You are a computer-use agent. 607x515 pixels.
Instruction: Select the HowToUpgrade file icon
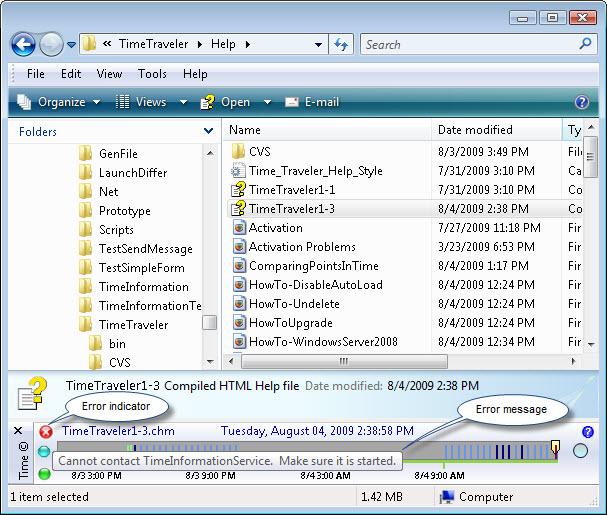[240, 323]
